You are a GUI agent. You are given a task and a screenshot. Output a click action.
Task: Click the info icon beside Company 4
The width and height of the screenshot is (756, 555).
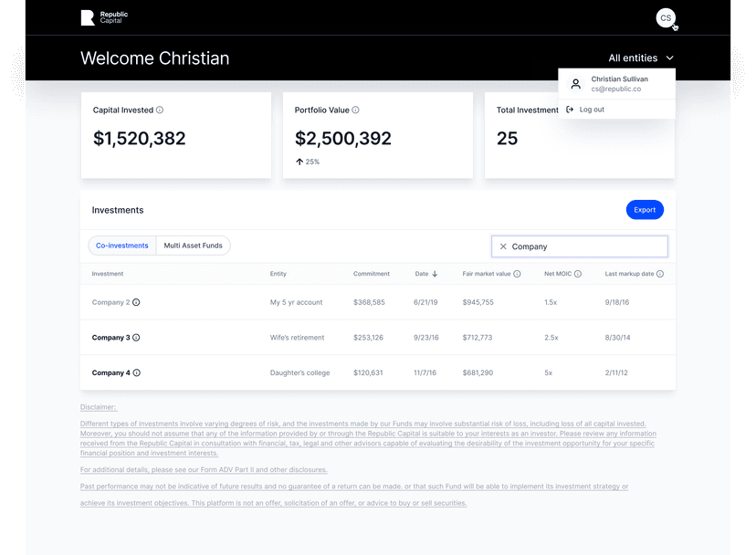137,373
